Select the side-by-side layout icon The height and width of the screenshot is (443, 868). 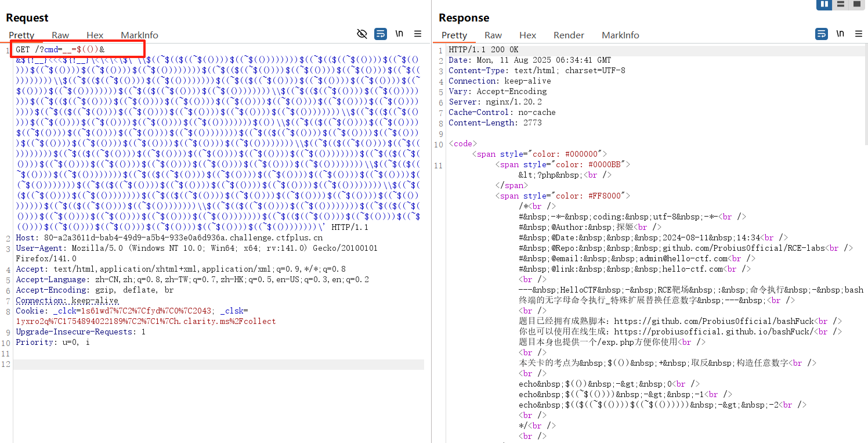(x=824, y=4)
